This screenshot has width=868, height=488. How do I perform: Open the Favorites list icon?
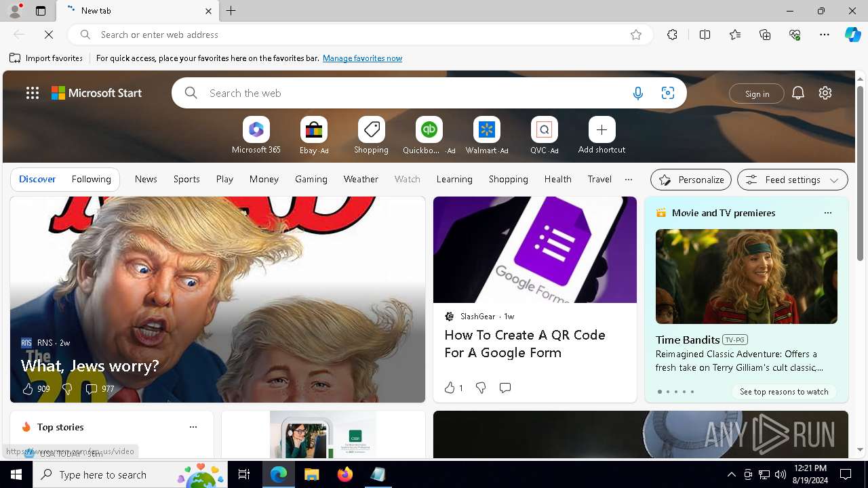point(735,35)
